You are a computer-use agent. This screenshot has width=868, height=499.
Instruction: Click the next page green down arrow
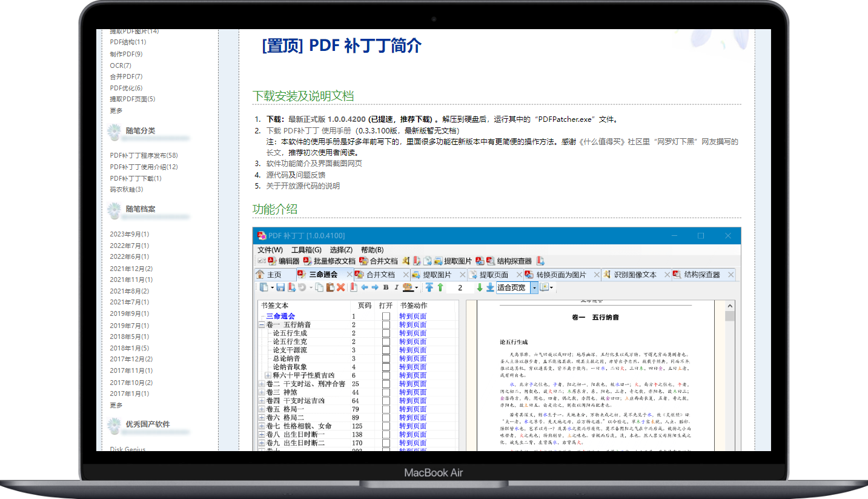pyautogui.click(x=480, y=287)
